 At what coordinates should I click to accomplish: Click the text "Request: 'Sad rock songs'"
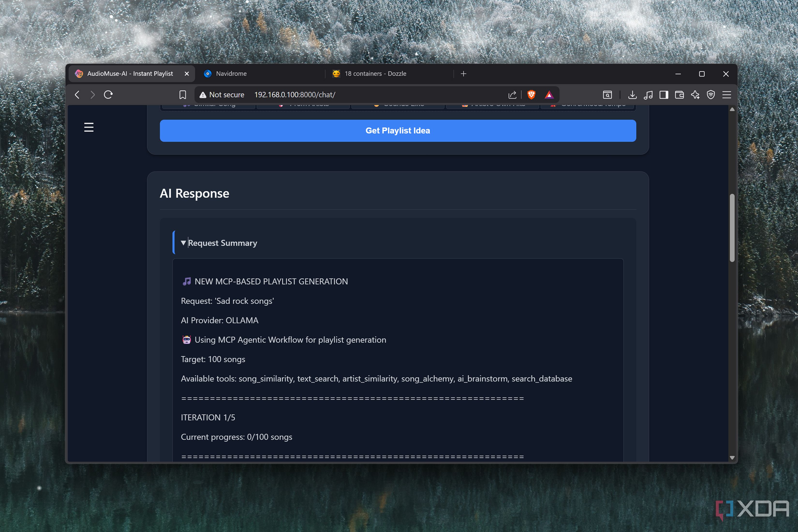point(227,301)
